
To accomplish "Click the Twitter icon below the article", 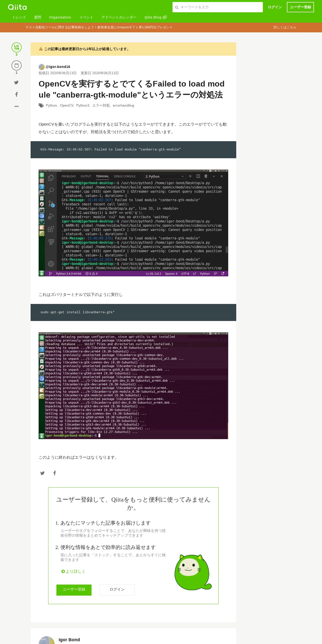I will point(42,473).
